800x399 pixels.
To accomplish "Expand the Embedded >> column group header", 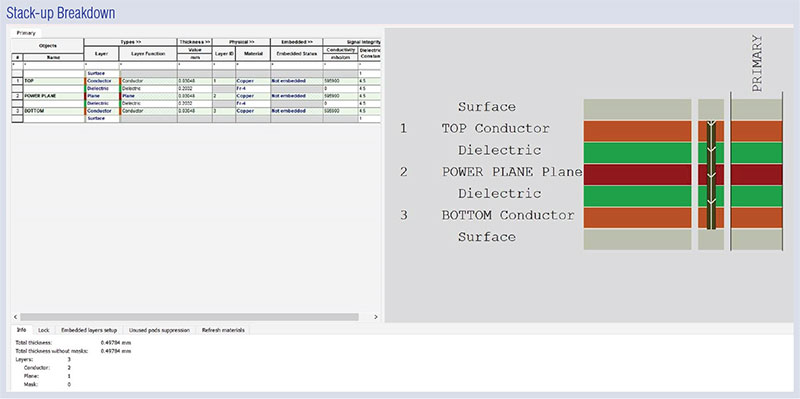I will click(x=296, y=42).
